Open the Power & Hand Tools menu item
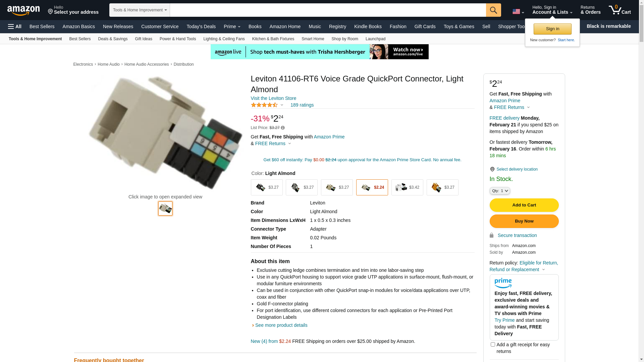 (x=178, y=39)
